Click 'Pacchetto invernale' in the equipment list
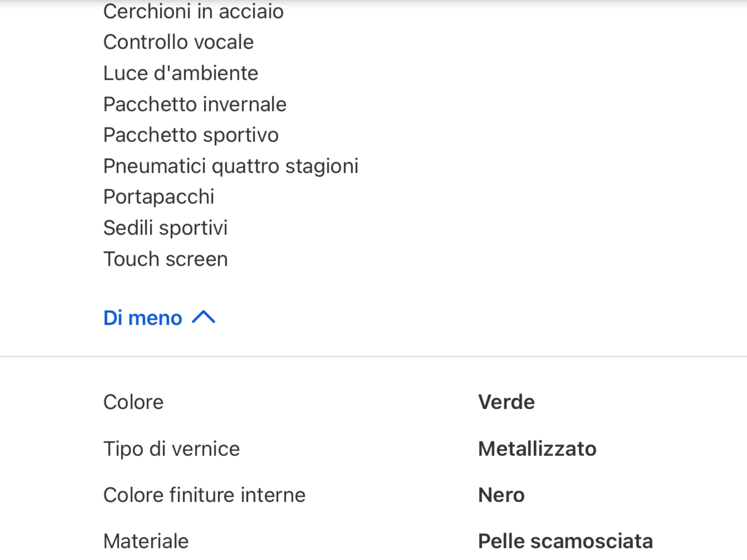747x560 pixels. click(195, 104)
